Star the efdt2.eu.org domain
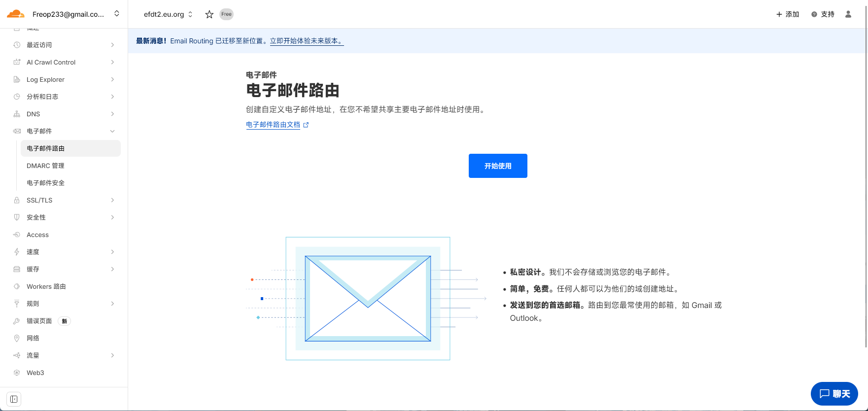The width and height of the screenshot is (868, 411). 209,14
